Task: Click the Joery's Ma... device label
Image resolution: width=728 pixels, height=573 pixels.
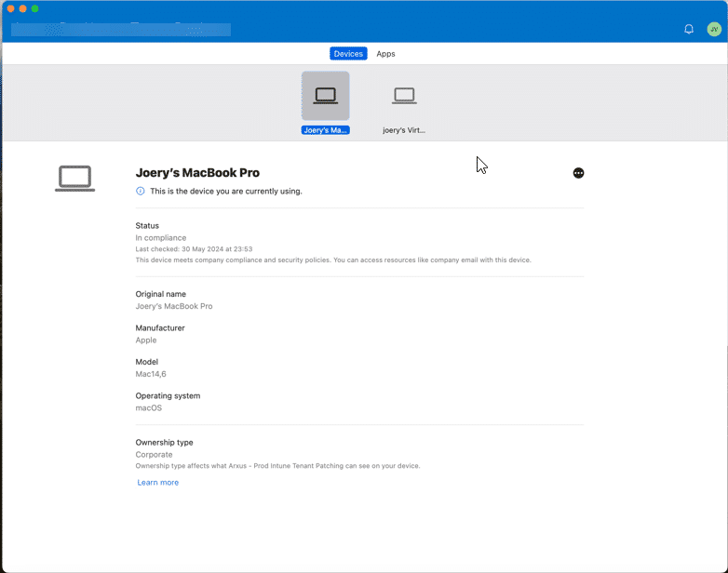Action: [326, 130]
